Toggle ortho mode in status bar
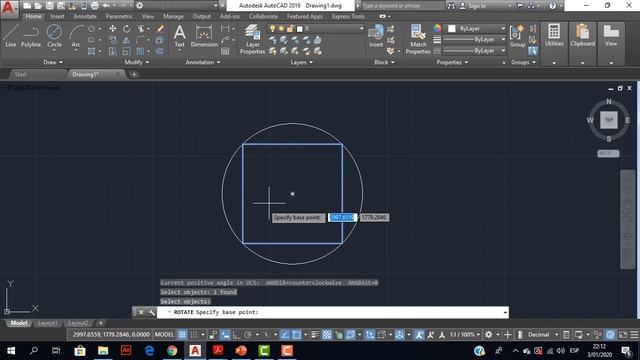The height and width of the screenshot is (360, 640). click(x=236, y=335)
